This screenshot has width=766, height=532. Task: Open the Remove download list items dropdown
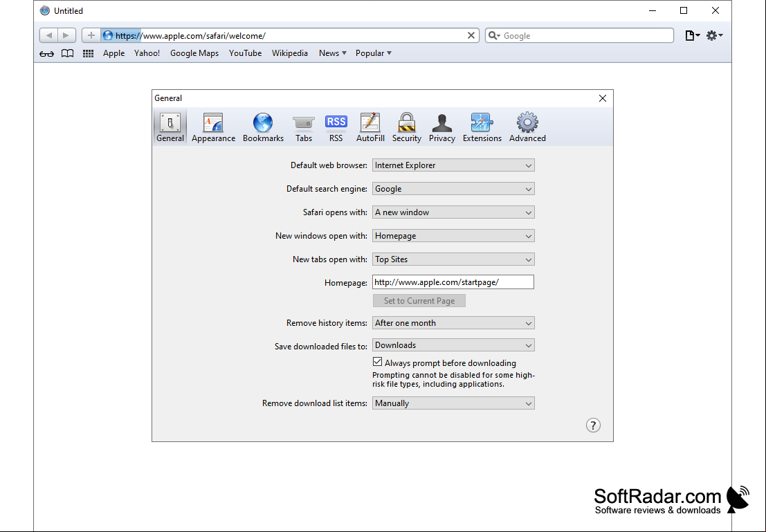click(453, 403)
